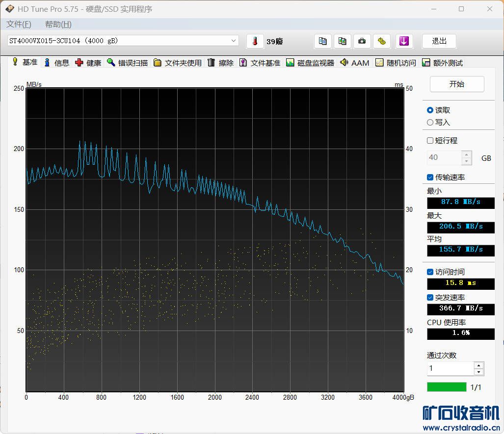Enable the 短行程 checkbox
The image size is (504, 434).
430,141
